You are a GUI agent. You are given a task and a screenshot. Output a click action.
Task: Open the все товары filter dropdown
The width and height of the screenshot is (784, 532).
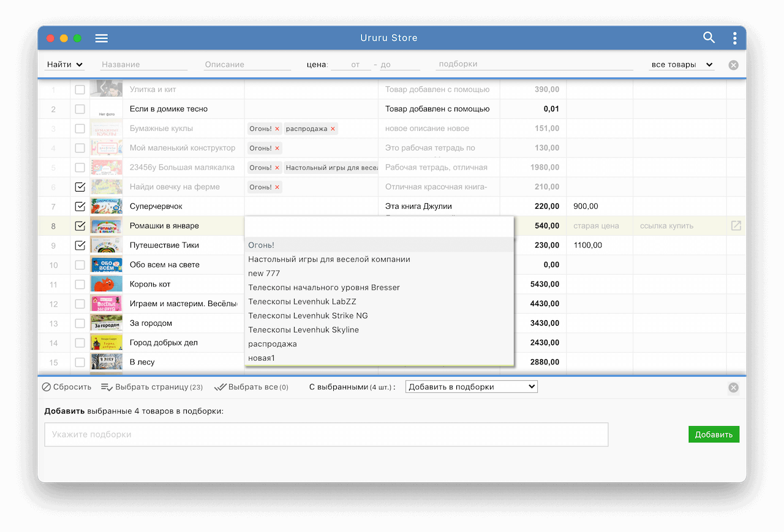click(x=681, y=64)
